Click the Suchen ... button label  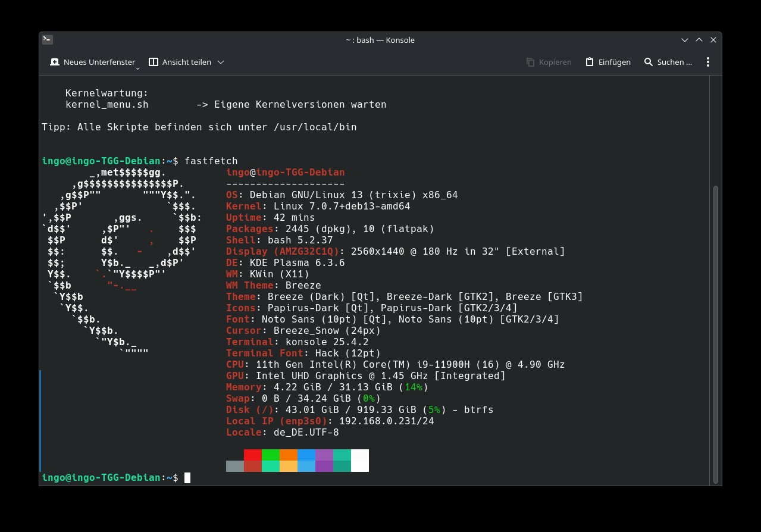(675, 62)
